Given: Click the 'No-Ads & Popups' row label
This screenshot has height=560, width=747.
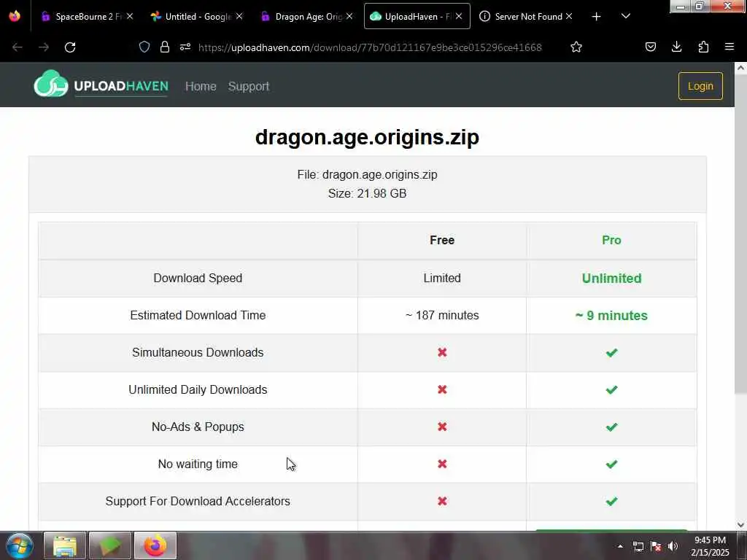Looking at the screenshot, I should tap(198, 427).
